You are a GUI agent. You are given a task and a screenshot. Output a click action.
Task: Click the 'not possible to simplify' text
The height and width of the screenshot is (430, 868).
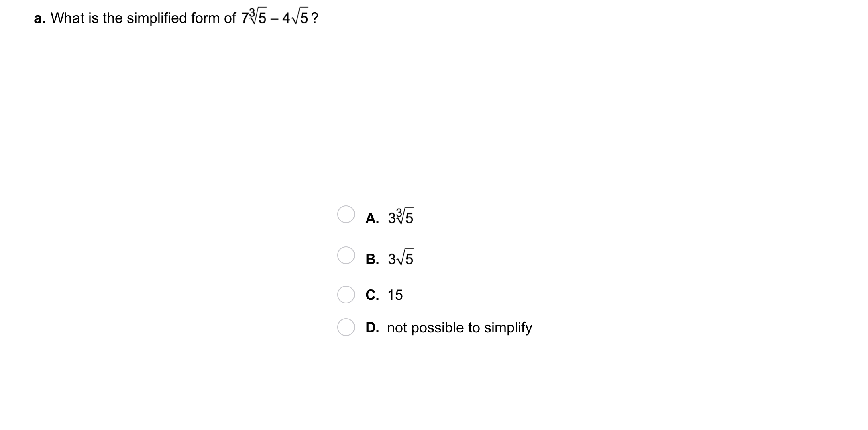pos(459,328)
